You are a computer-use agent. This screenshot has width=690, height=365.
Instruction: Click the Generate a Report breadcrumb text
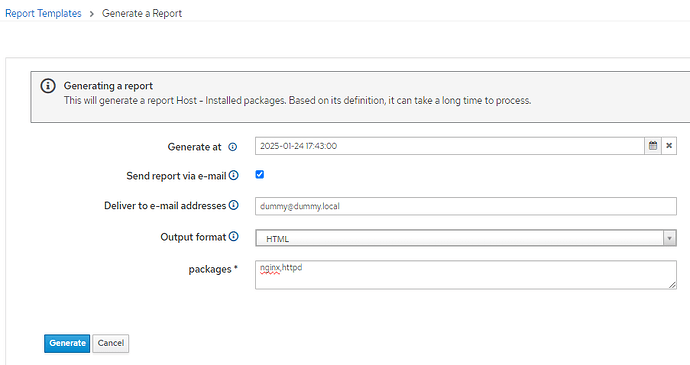[x=142, y=13]
